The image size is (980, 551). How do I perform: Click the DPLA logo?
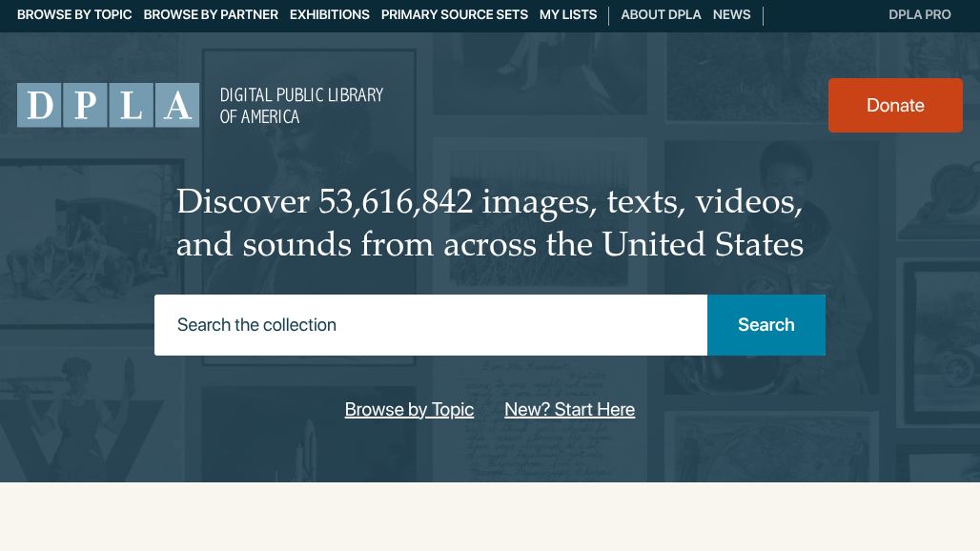(108, 105)
